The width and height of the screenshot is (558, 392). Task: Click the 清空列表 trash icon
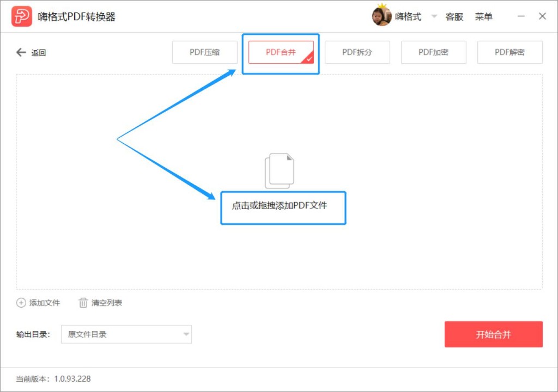coord(83,303)
